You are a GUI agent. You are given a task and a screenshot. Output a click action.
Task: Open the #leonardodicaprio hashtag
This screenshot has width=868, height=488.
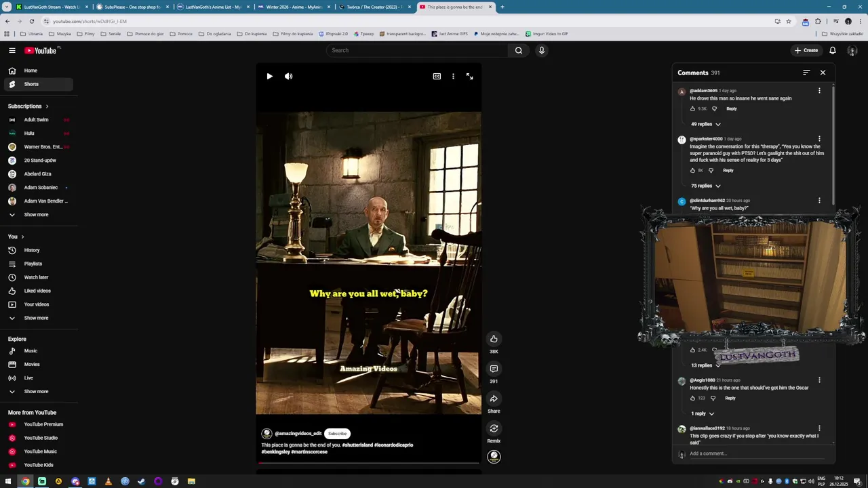(x=393, y=445)
